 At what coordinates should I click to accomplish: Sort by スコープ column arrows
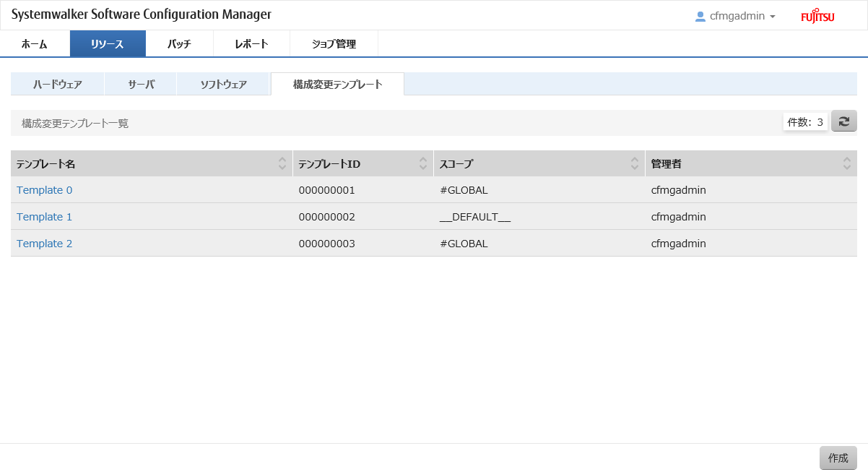click(635, 164)
